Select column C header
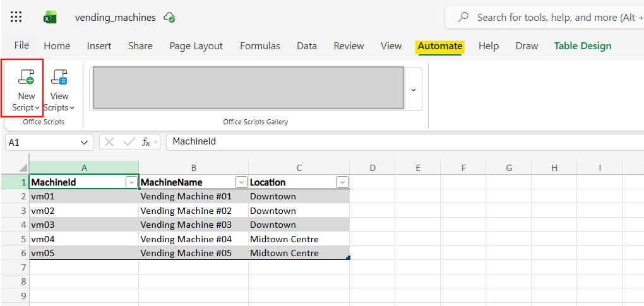Screen dimensions: 644x306 pyautogui.click(x=299, y=168)
